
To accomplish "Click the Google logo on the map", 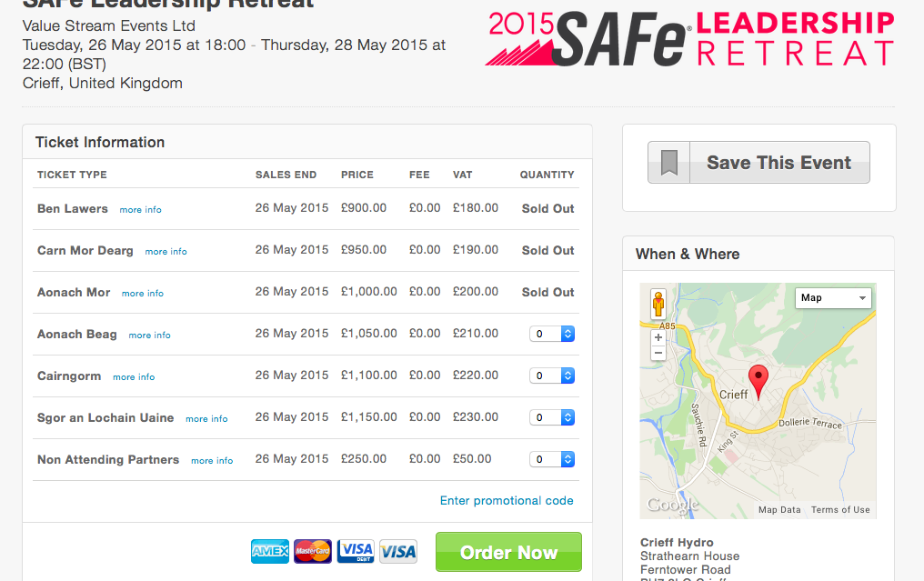I will tap(673, 505).
